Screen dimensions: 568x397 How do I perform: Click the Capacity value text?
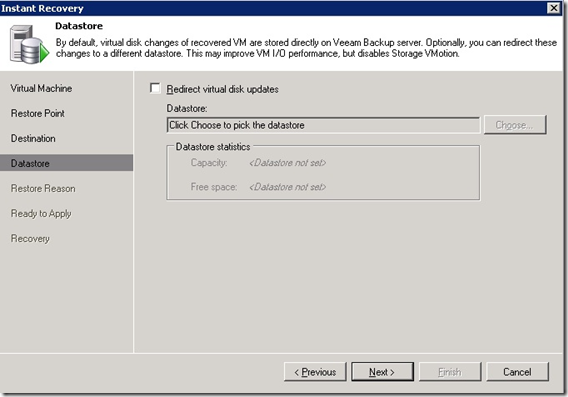click(288, 163)
